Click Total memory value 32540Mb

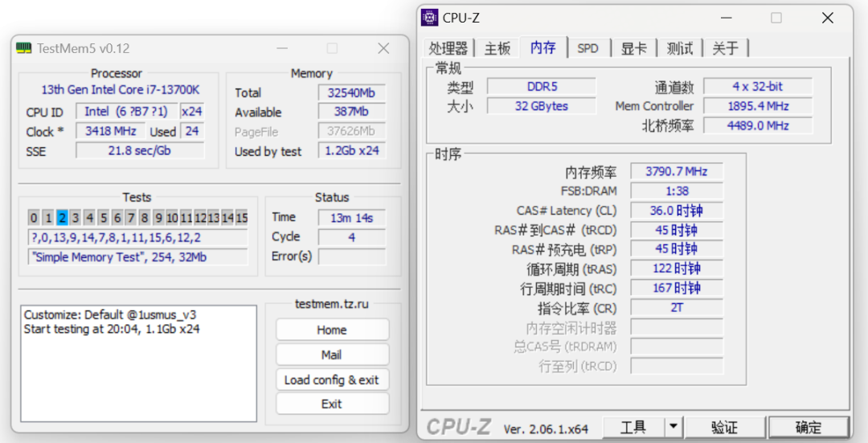tap(352, 92)
